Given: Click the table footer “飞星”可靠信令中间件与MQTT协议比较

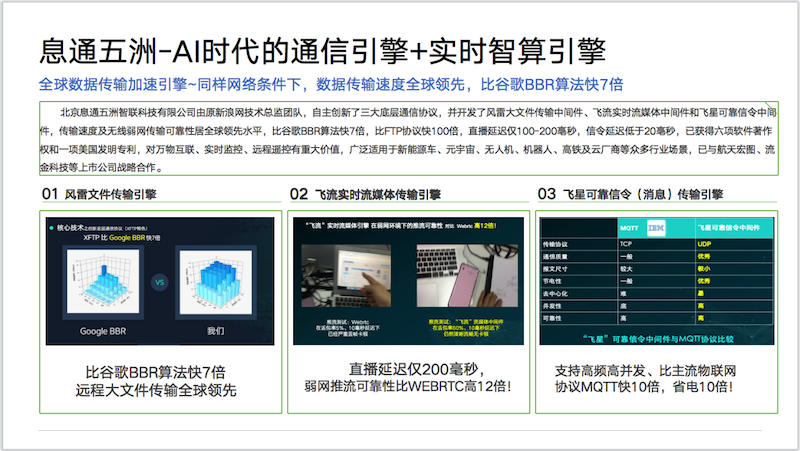Looking at the screenshot, I should pyautogui.click(x=658, y=339).
